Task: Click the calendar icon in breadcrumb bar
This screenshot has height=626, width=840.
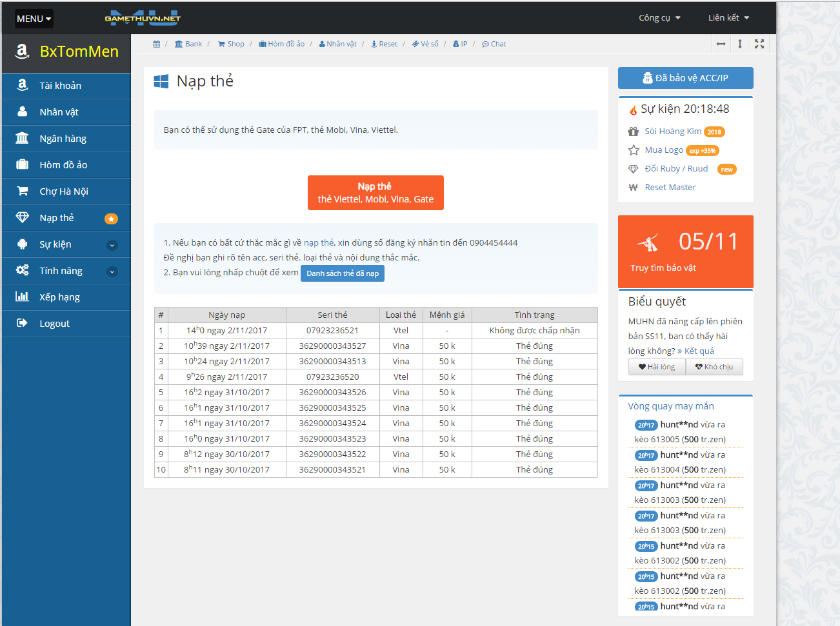Action: coord(156,44)
